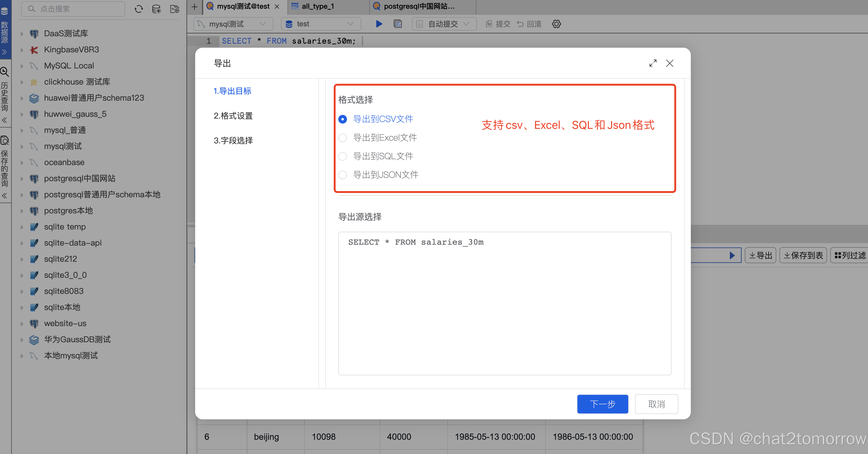This screenshot has width=868, height=454.
Task: Click the 点击搜索 search field
Action: click(72, 9)
